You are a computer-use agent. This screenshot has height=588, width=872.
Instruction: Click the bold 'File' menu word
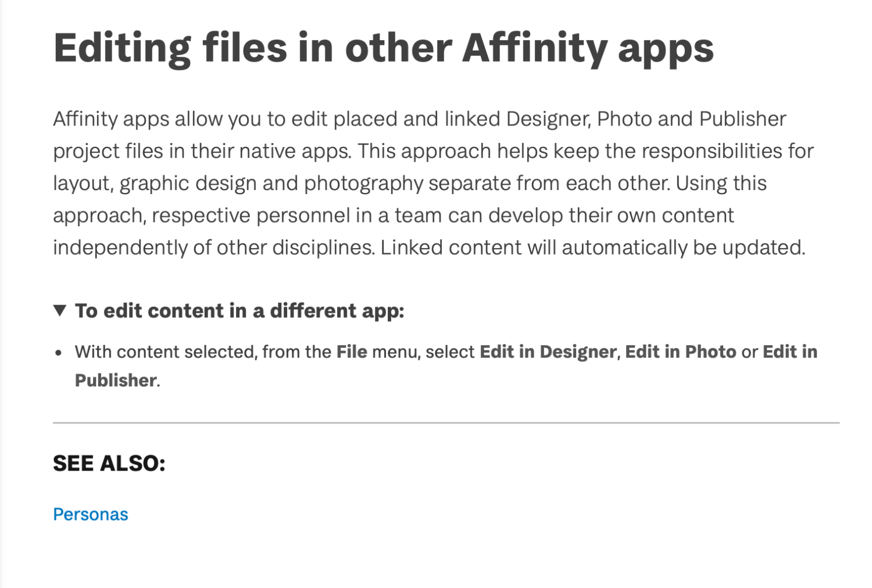[x=352, y=352]
